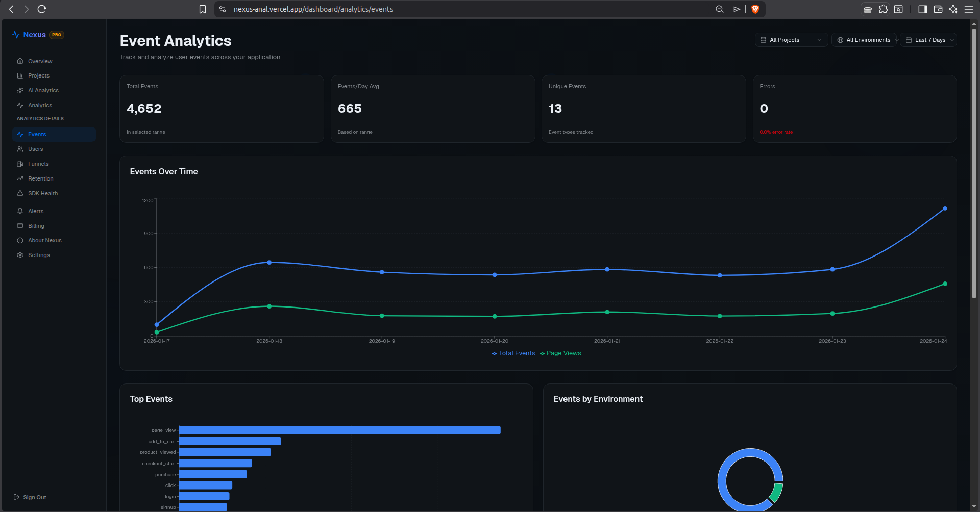The image size is (980, 512).
Task: Click the page_view bar in Top Events
Action: click(x=340, y=430)
